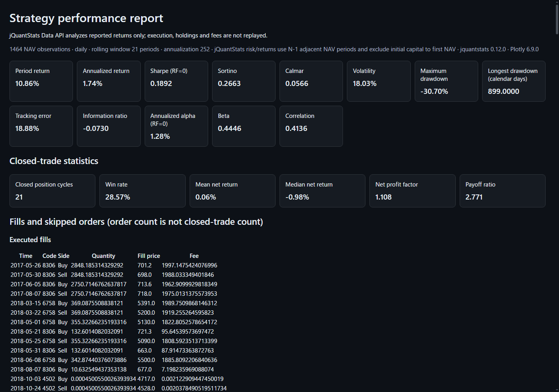559x392 pixels.
Task: Click the "Quantity" column header
Action: tap(103, 256)
